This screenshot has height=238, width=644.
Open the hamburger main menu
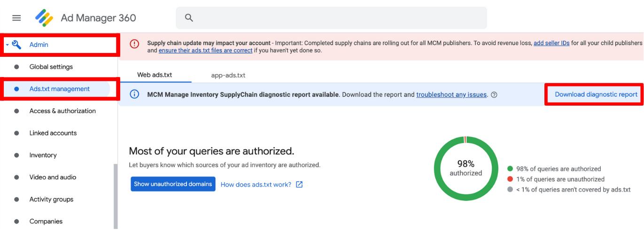(16, 18)
